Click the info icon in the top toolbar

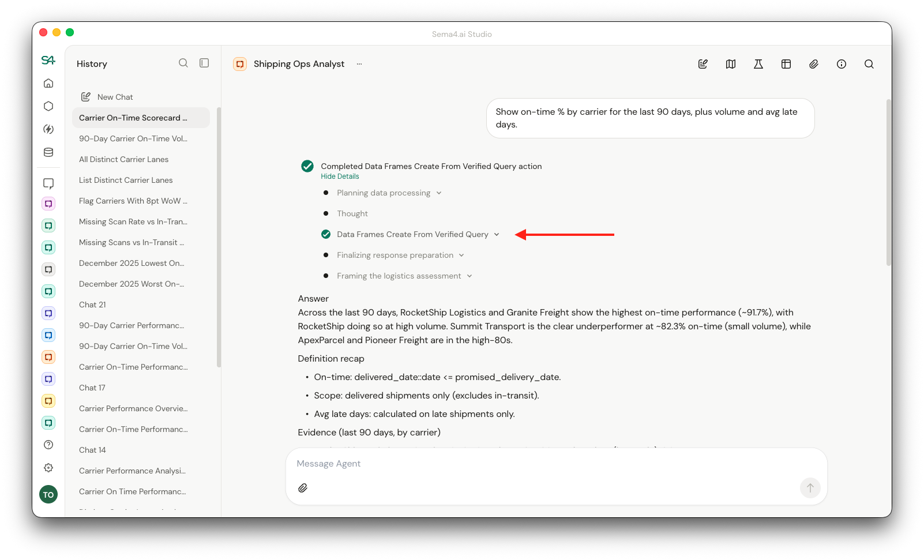(x=841, y=64)
